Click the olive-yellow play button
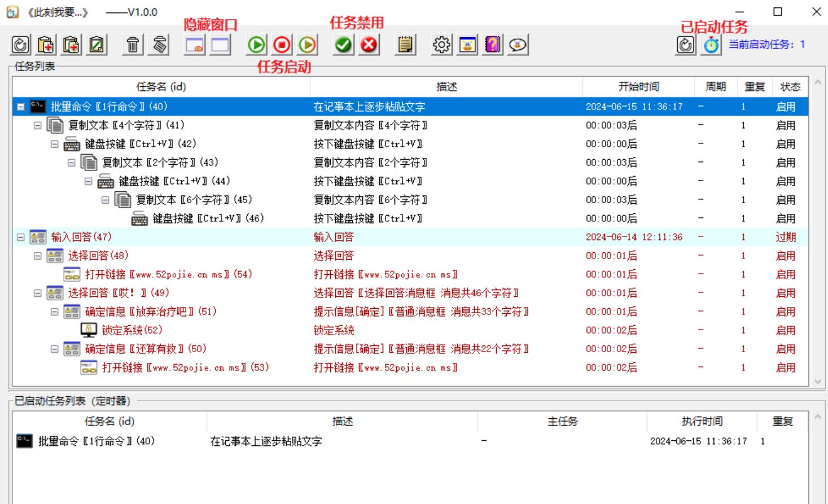The width and height of the screenshot is (828, 504). click(308, 45)
